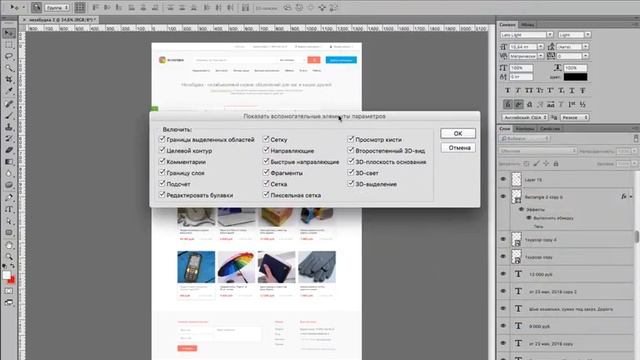Uncheck 'Быстрые направляющие' checkbox
The width and height of the screenshot is (640, 360).
click(266, 161)
